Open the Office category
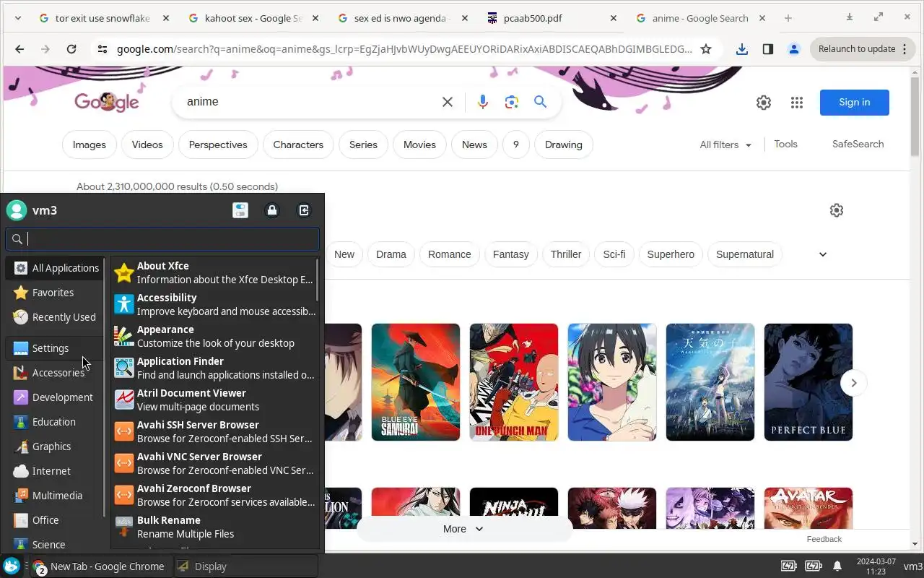The width and height of the screenshot is (924, 578). tap(56, 520)
